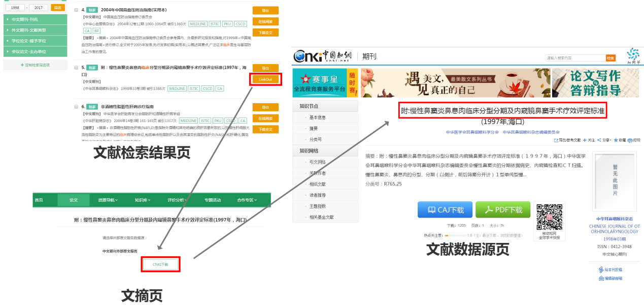The height and width of the screenshot is (307, 644).
Task: Click the 导出/参考文献 export icon
Action: click(x=556, y=140)
